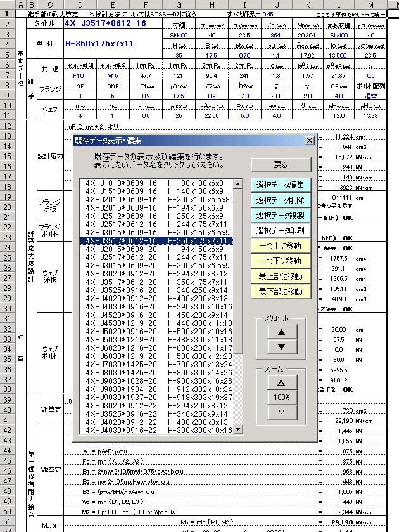The width and height of the screenshot is (399, 532).
Task: Click the scroll down solid triangle button
Action: coord(281,347)
